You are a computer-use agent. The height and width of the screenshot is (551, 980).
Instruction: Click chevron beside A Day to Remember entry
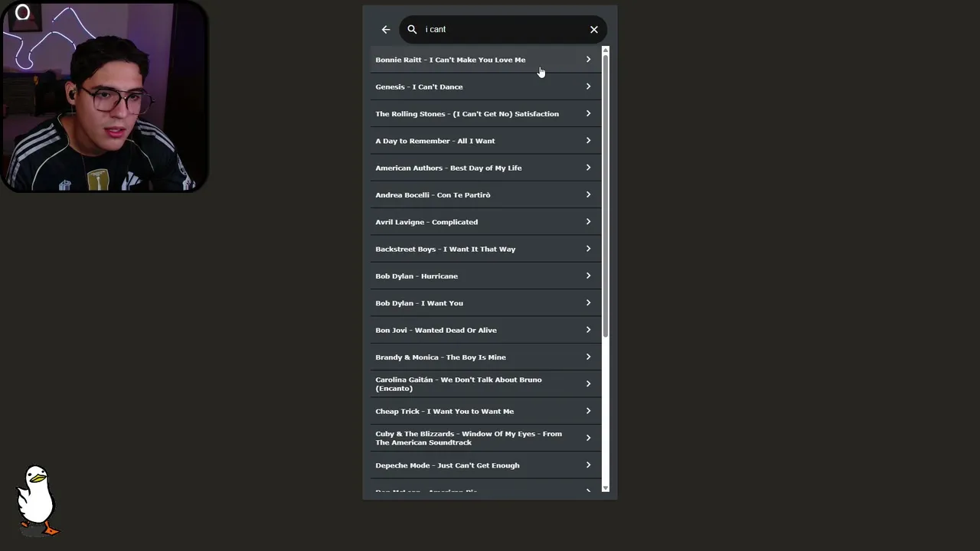tap(588, 141)
